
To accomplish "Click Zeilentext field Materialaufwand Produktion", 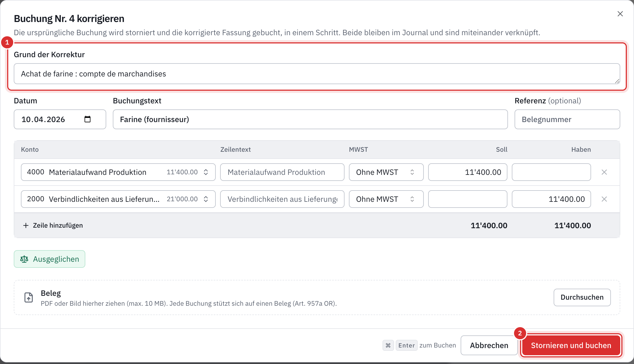I will (x=282, y=172).
